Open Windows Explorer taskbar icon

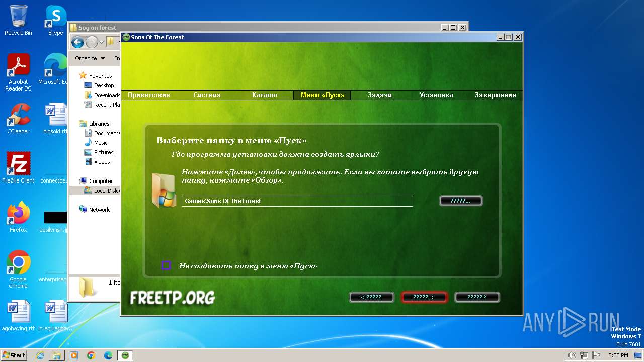[57, 355]
